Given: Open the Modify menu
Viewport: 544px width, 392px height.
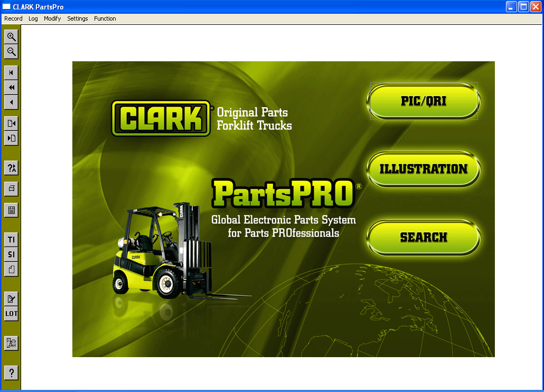Looking at the screenshot, I should pos(52,18).
